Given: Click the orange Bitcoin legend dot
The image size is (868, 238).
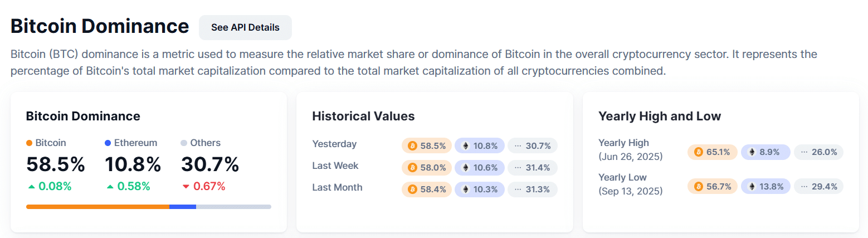Looking at the screenshot, I should 30,143.
